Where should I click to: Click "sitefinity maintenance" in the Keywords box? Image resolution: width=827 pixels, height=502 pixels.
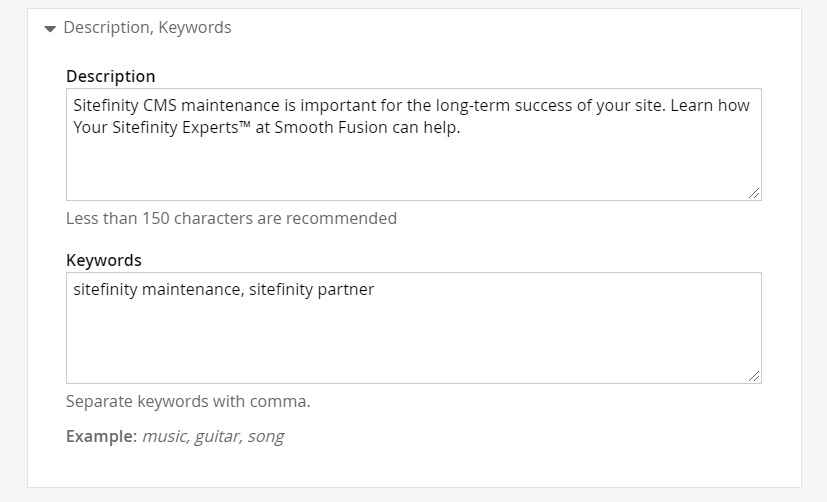click(x=157, y=290)
